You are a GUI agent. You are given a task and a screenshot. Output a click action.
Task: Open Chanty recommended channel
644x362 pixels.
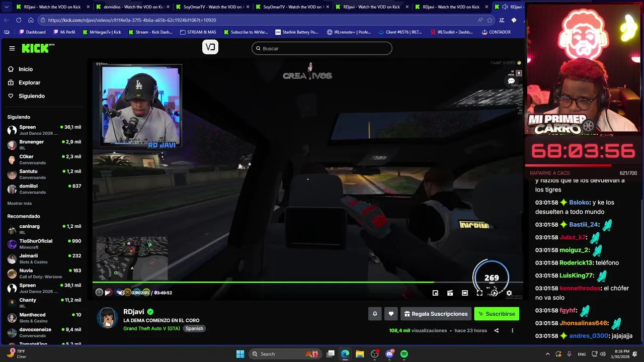pos(44,303)
